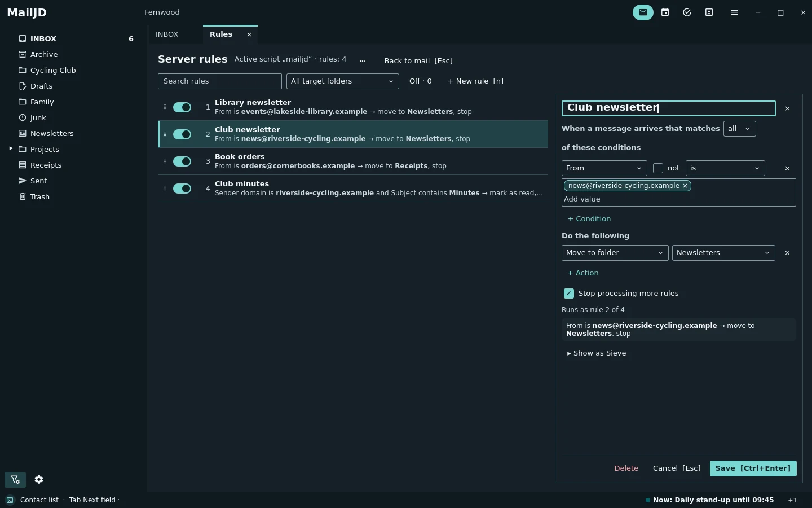The height and width of the screenshot is (508, 812).
Task: Open the mail view icon in header
Action: pos(643,12)
